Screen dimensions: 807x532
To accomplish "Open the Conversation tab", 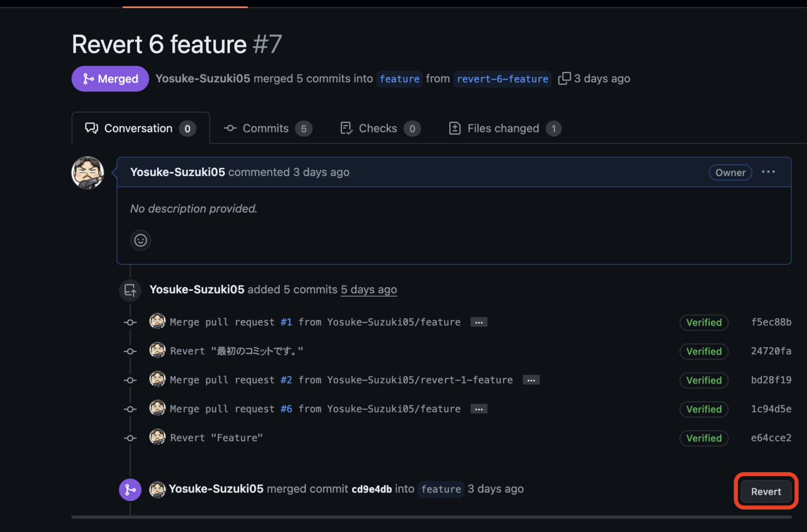I will 138,128.
